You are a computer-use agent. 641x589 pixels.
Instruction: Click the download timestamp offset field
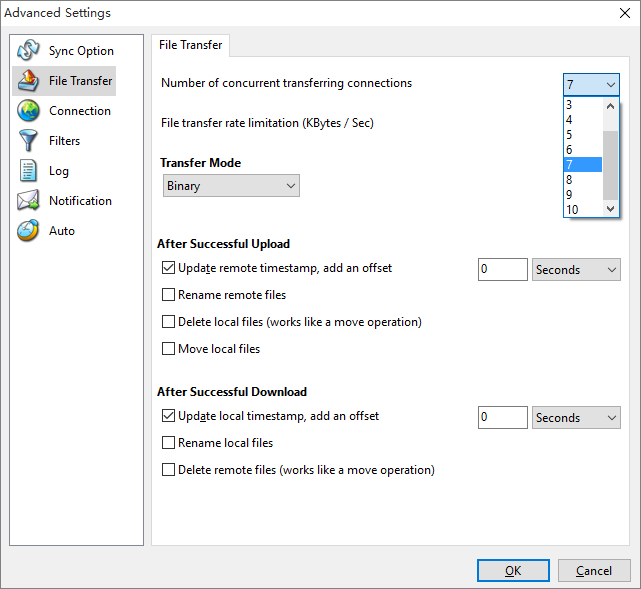(x=503, y=418)
